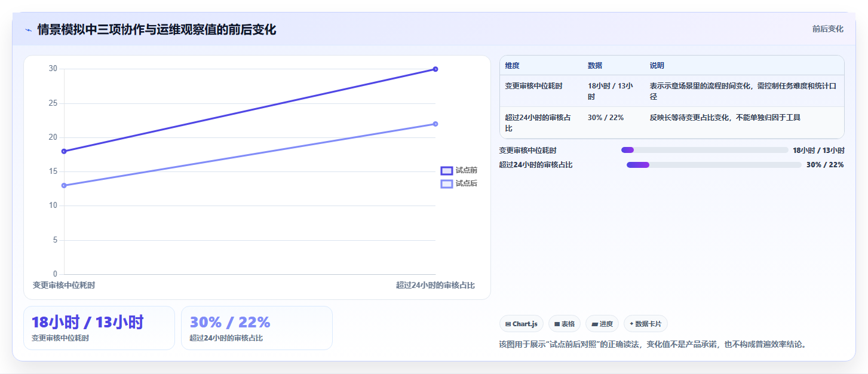Click the 试点前 legend color box
The width and height of the screenshot is (868, 374).
tap(447, 170)
